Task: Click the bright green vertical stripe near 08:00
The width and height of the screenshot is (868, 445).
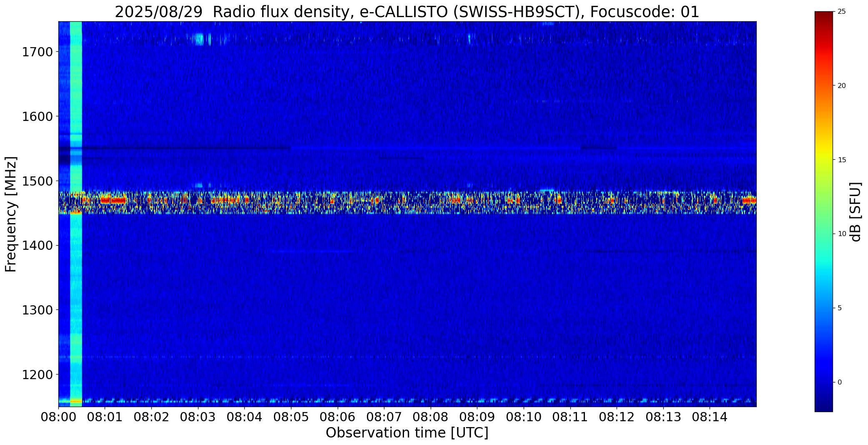Action: 76,214
